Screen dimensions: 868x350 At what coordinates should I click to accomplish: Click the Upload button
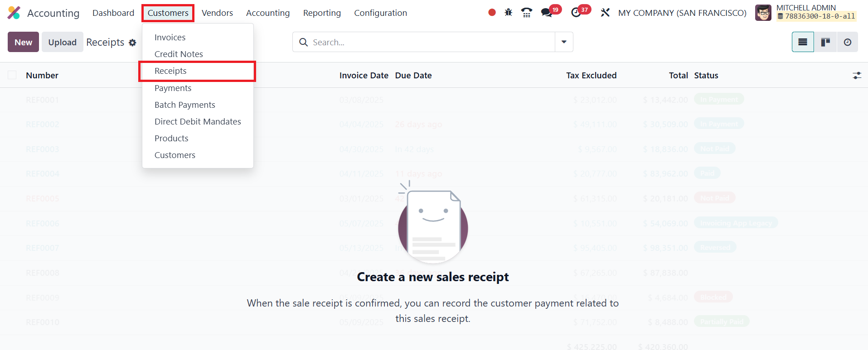coord(63,42)
